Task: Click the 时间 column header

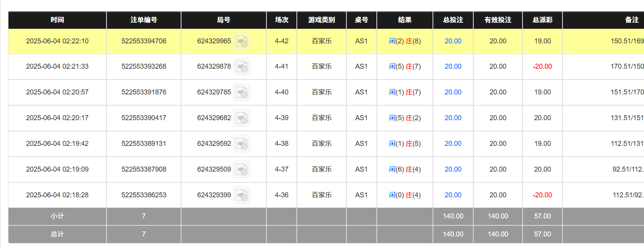Action: click(x=57, y=20)
